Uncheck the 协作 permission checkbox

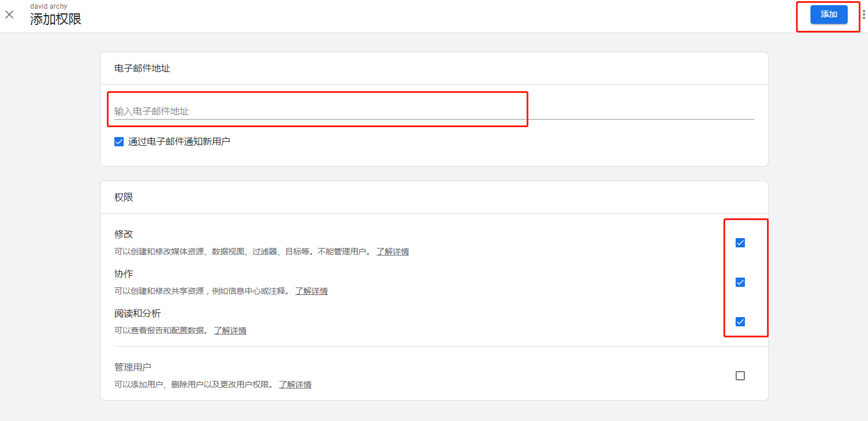click(740, 282)
